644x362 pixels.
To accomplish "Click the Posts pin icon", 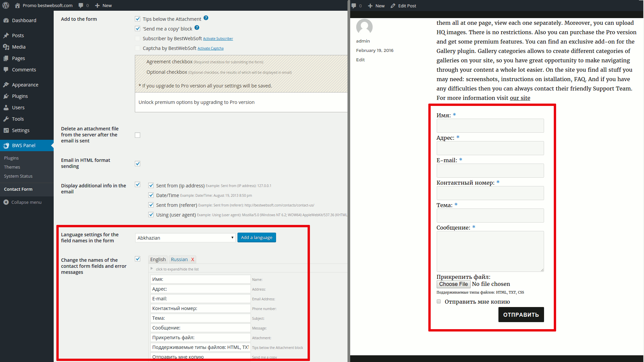I will coord(6,36).
